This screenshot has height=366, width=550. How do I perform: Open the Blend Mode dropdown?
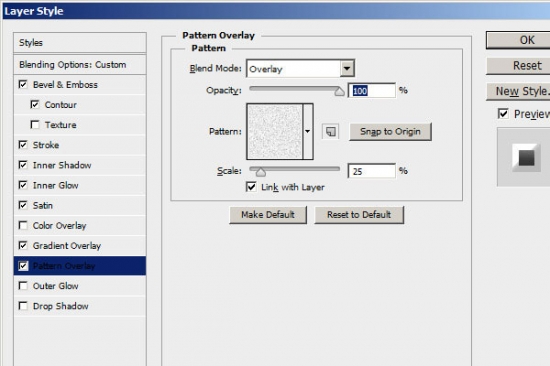(347, 68)
